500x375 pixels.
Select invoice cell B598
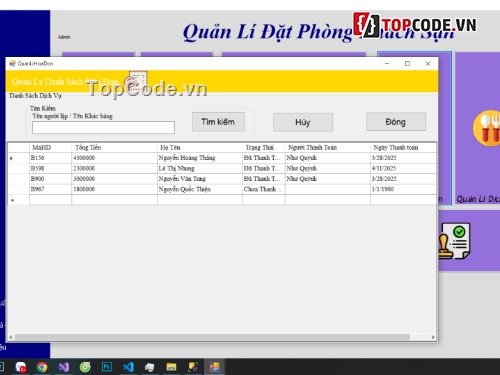(x=50, y=168)
